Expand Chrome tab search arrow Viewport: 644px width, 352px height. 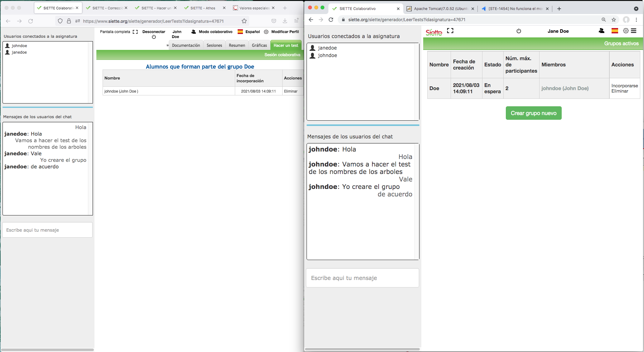point(636,9)
